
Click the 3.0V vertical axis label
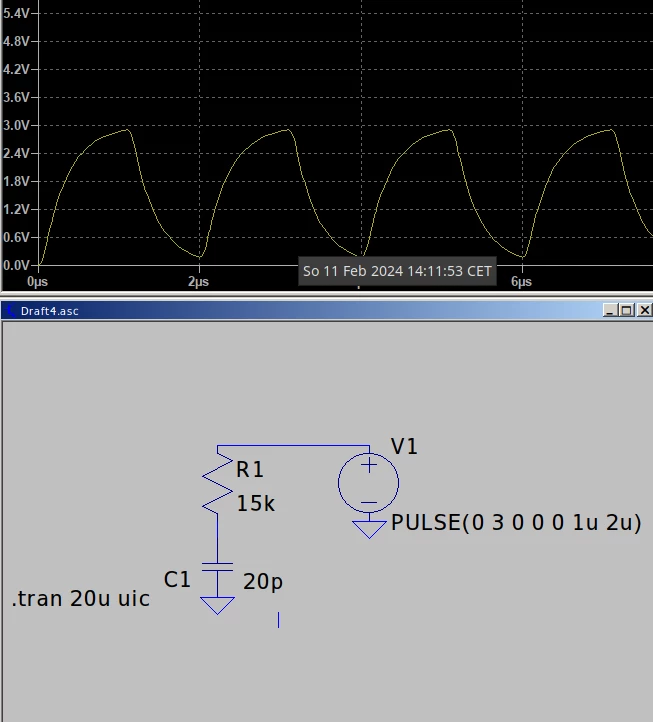pos(16,125)
